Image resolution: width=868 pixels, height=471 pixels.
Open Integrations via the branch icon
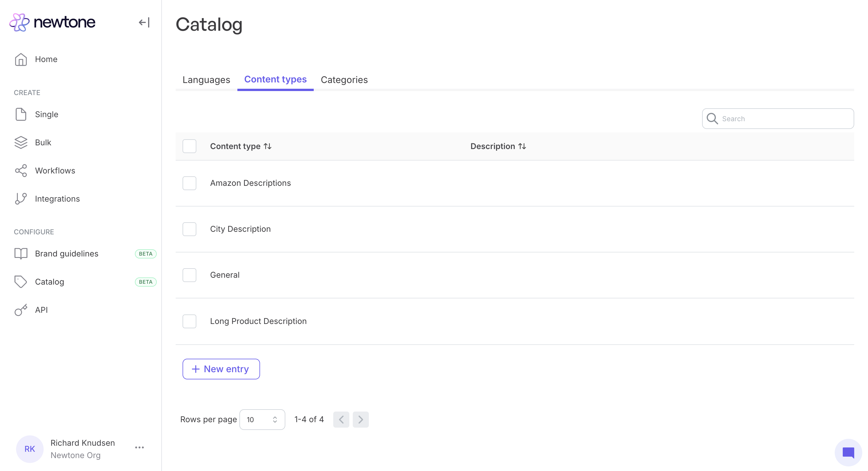click(21, 198)
